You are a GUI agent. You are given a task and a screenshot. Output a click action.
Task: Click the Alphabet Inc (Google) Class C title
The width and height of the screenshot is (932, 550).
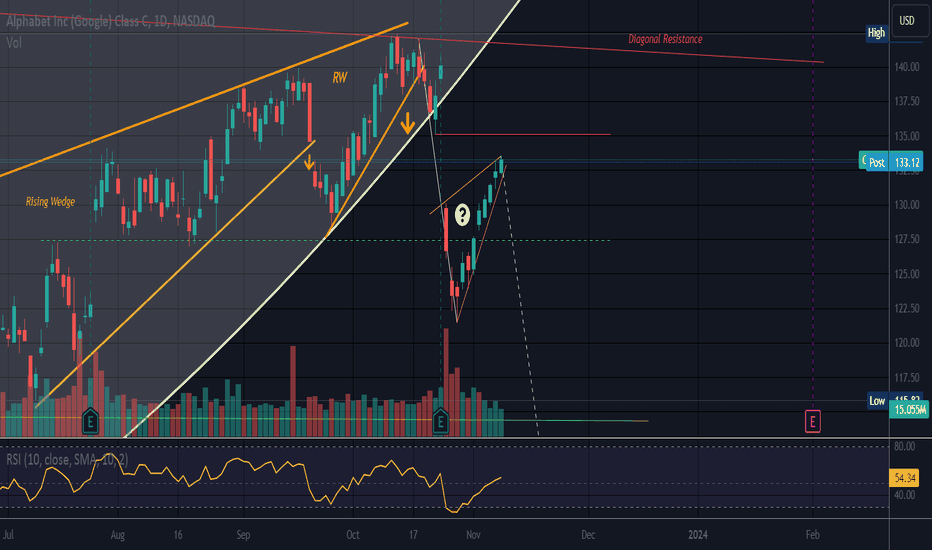[111, 21]
